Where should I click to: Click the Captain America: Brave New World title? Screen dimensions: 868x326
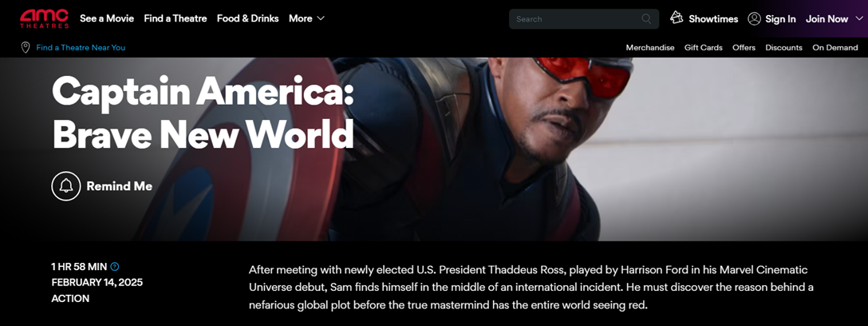203,113
